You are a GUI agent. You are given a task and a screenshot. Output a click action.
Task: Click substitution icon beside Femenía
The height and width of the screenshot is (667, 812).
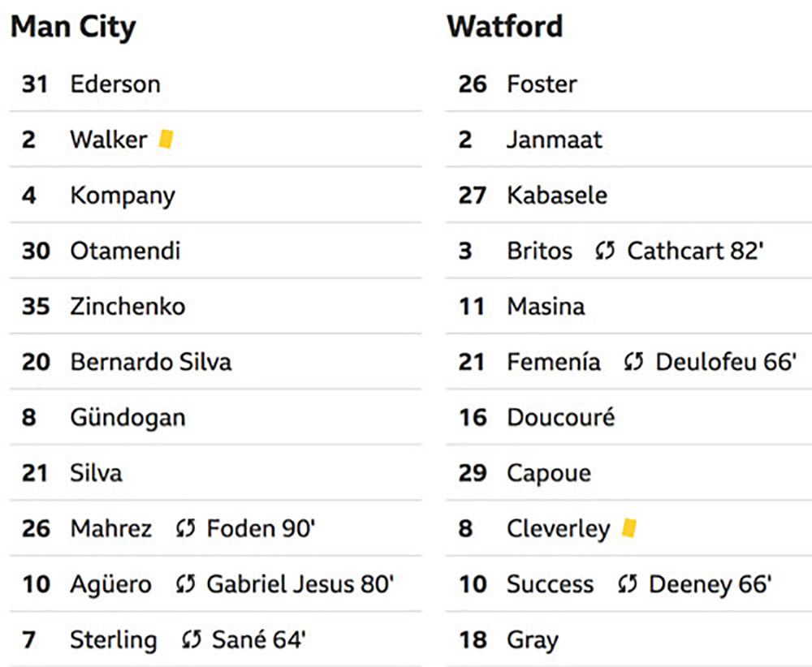point(633,362)
